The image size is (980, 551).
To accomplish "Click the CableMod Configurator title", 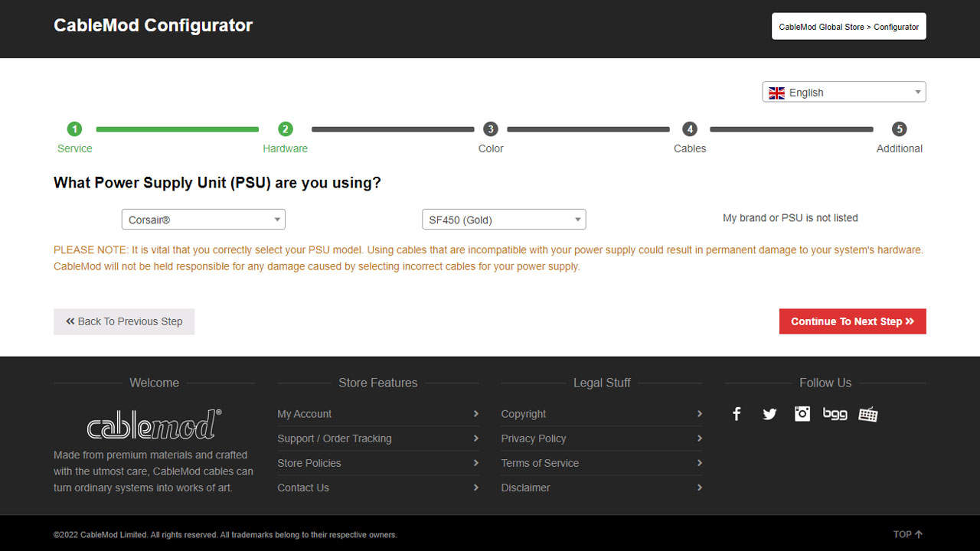I will (153, 25).
